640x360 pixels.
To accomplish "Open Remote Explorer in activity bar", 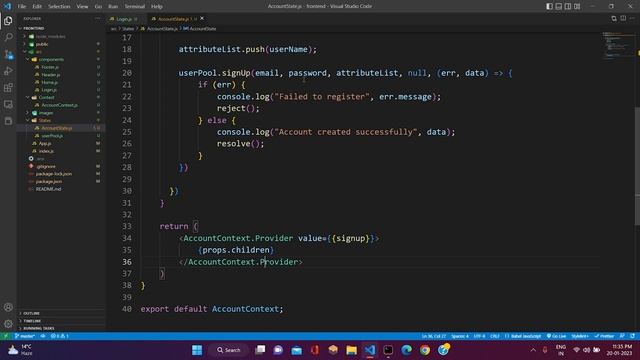I will (x=8, y=104).
